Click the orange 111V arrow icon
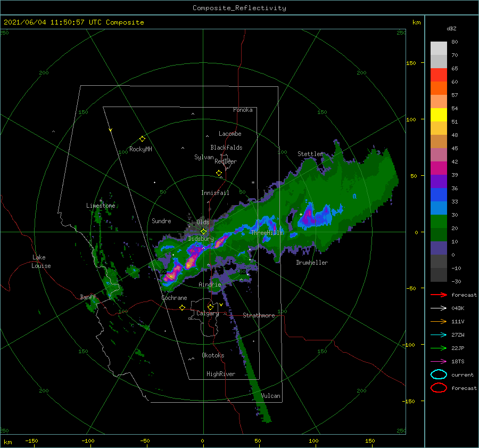 click(439, 321)
